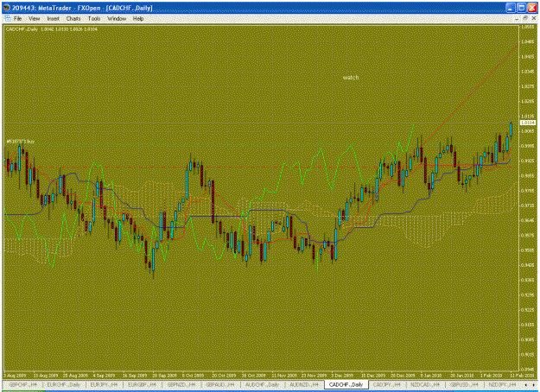
Task: Open the Insert menu
Action: coord(53,19)
